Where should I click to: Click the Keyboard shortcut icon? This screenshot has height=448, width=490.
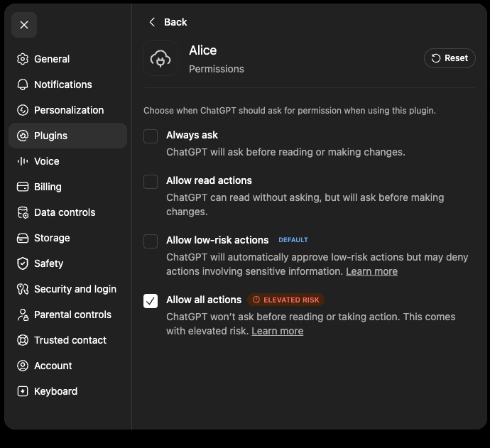[x=23, y=391]
